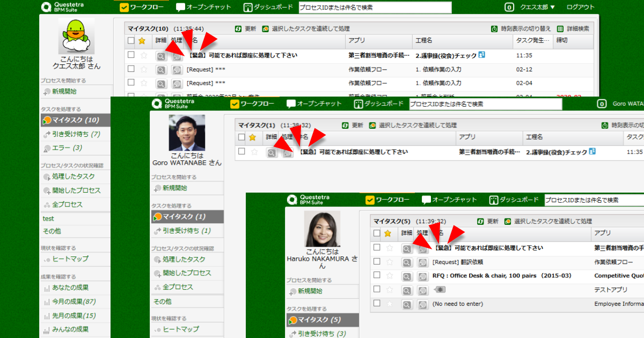Star the 【緊急】 task in クエス太郎's window
This screenshot has height=338, width=644.
143,55
